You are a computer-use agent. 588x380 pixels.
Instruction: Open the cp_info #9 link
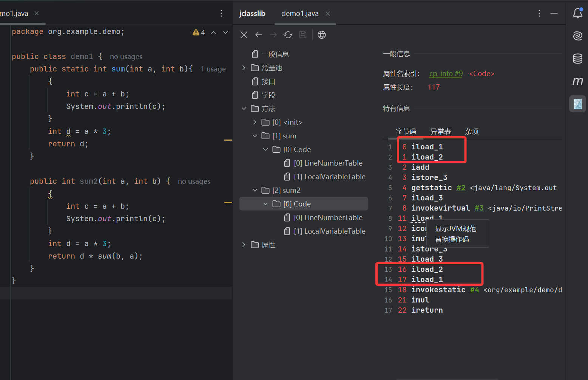(446, 73)
